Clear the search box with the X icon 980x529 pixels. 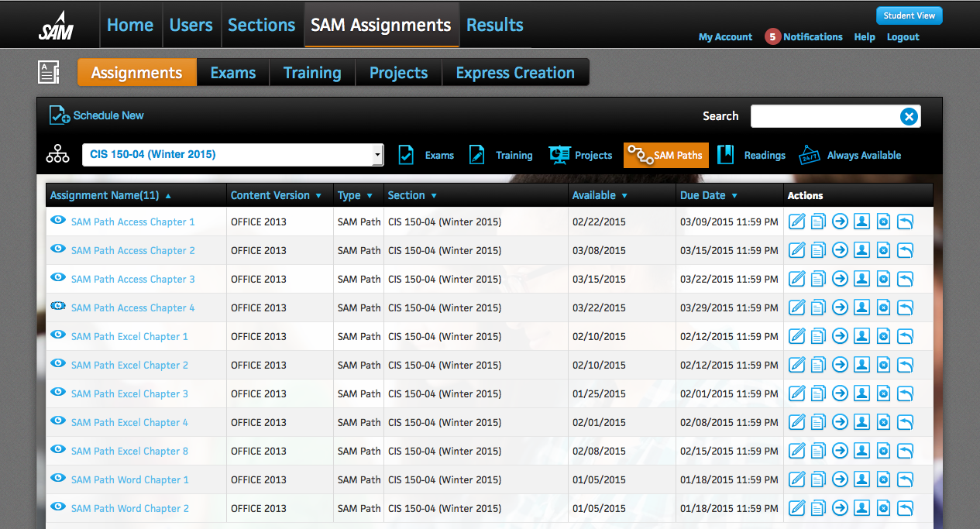[x=909, y=116]
